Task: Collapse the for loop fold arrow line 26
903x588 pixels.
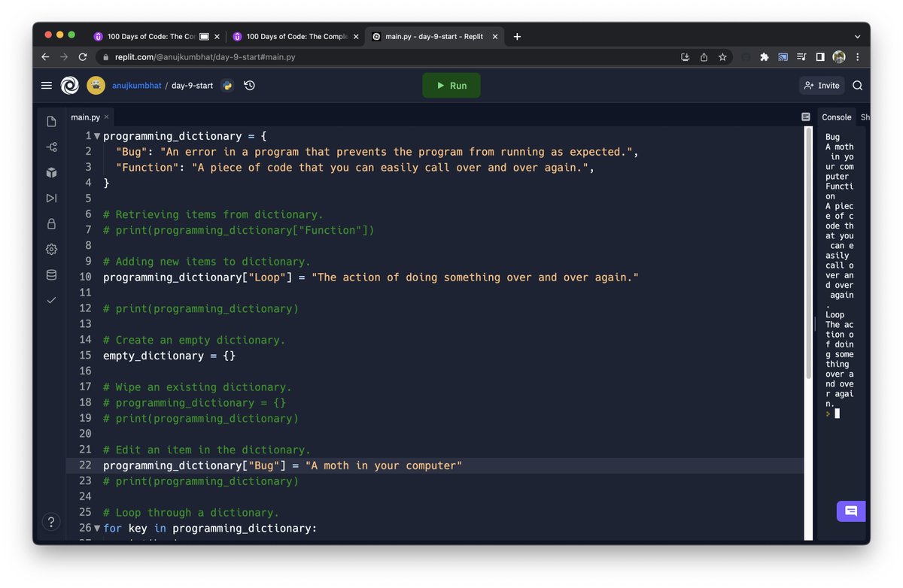Action: 97,528
